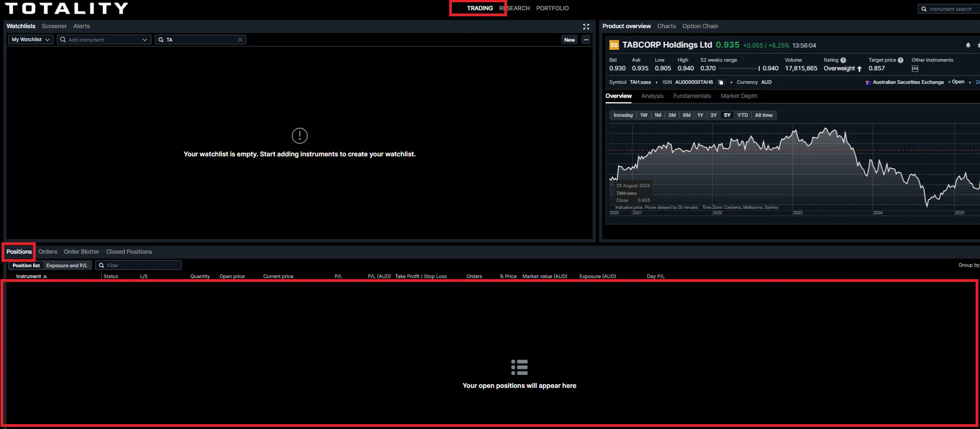Click the Australian flag exchange icon
Viewport: 980px width, 429px height.
click(868, 82)
